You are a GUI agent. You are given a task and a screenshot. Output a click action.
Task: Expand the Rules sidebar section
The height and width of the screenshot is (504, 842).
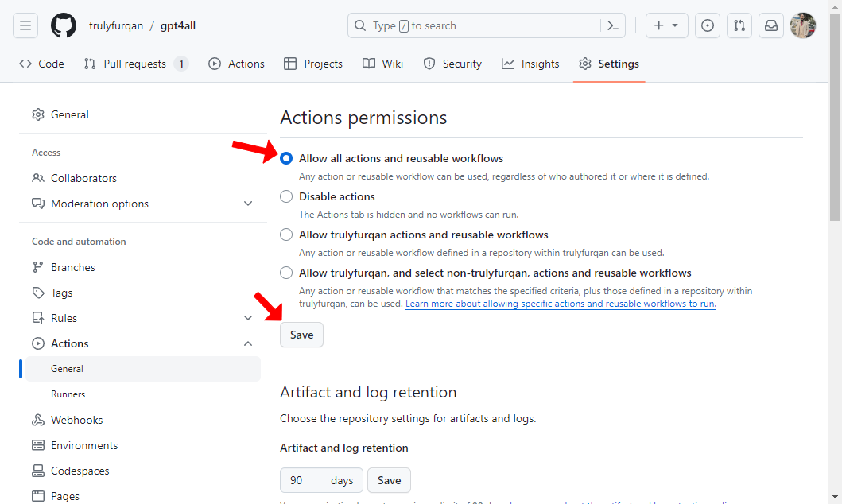(248, 318)
